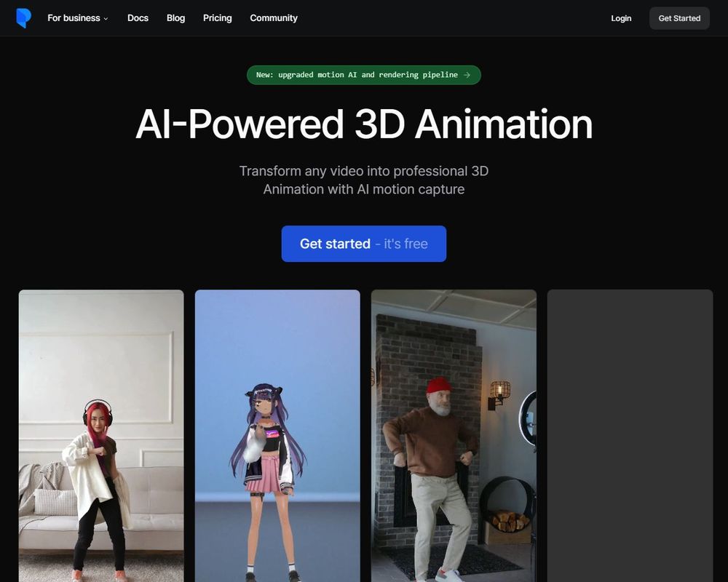Click the Get Started button in the header
The width and height of the screenshot is (728, 582).
tap(678, 18)
